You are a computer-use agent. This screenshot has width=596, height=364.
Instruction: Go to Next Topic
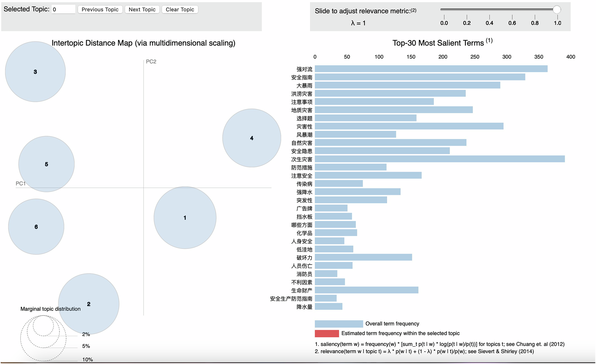142,10
